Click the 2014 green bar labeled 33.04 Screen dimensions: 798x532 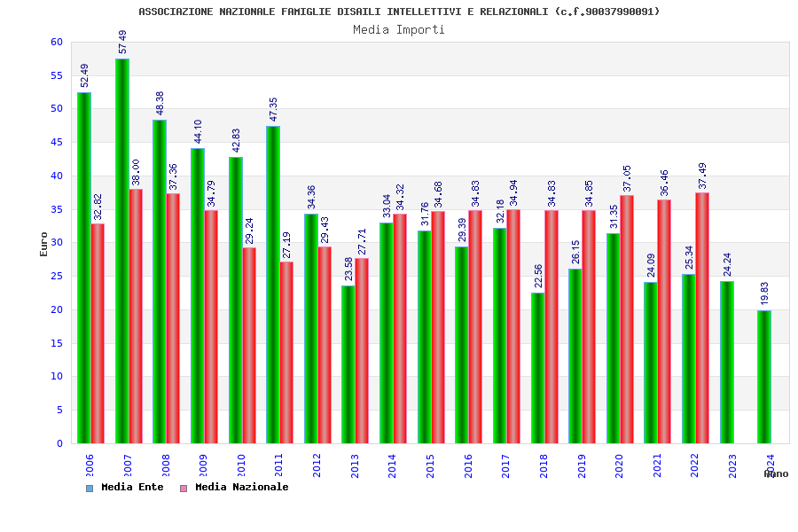(x=387, y=333)
